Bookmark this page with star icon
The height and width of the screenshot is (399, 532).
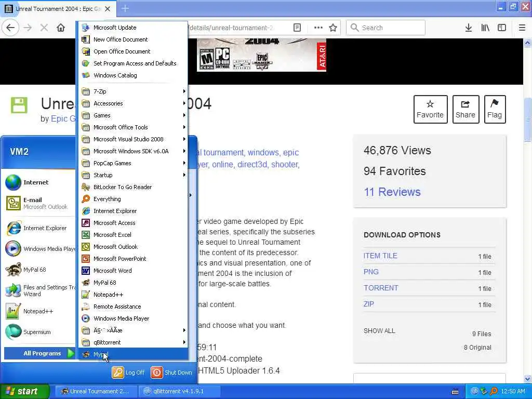[x=333, y=28]
